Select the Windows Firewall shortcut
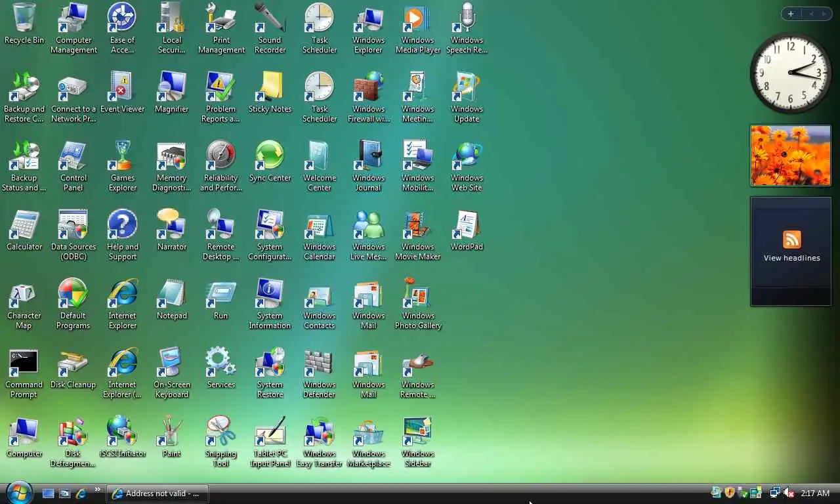 pos(369,97)
